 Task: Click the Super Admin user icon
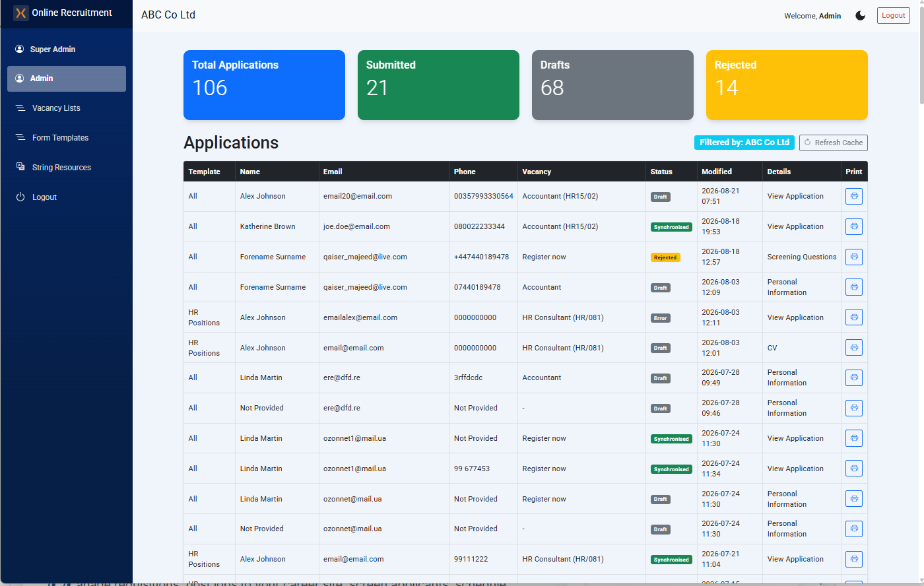tap(20, 49)
